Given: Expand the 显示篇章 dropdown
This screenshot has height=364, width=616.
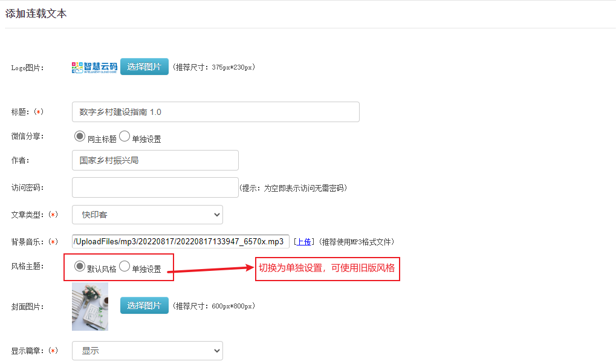Looking at the screenshot, I should pyautogui.click(x=147, y=351).
